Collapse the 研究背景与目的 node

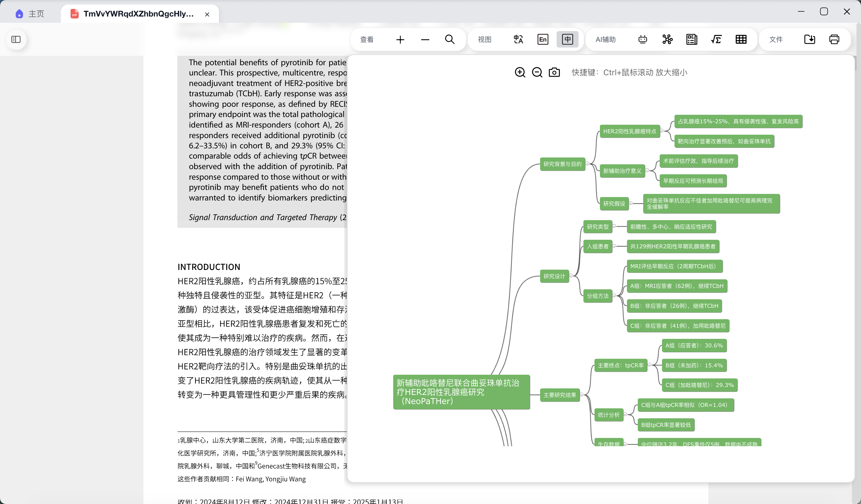(587, 164)
